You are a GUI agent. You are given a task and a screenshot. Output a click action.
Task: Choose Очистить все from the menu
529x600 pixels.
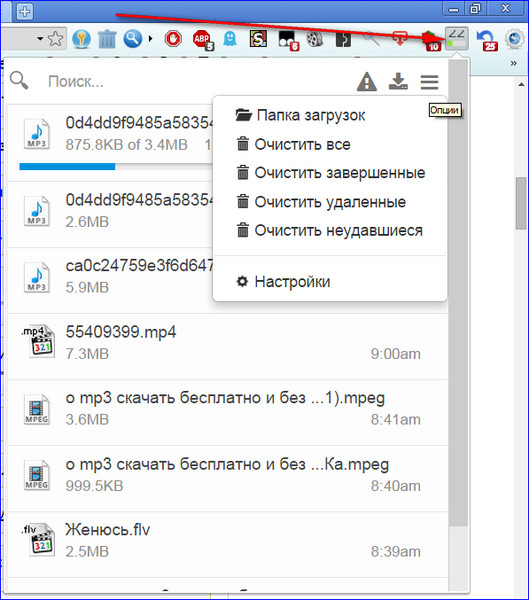(x=293, y=144)
